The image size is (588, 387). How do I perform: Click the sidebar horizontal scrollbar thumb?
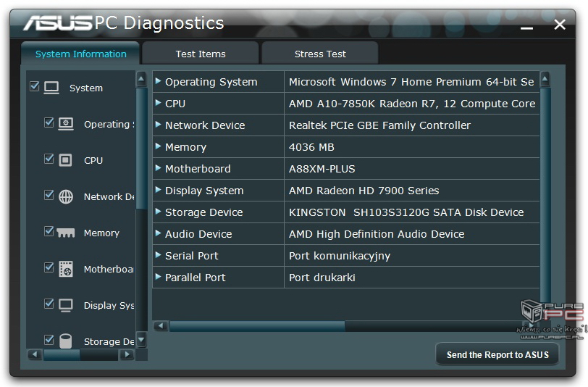62,354
